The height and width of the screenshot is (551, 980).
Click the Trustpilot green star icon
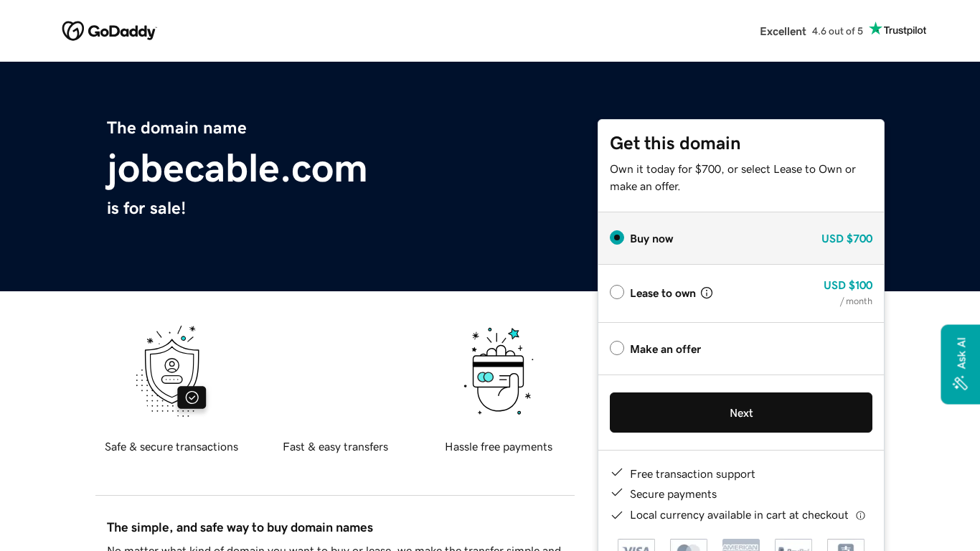click(x=875, y=29)
